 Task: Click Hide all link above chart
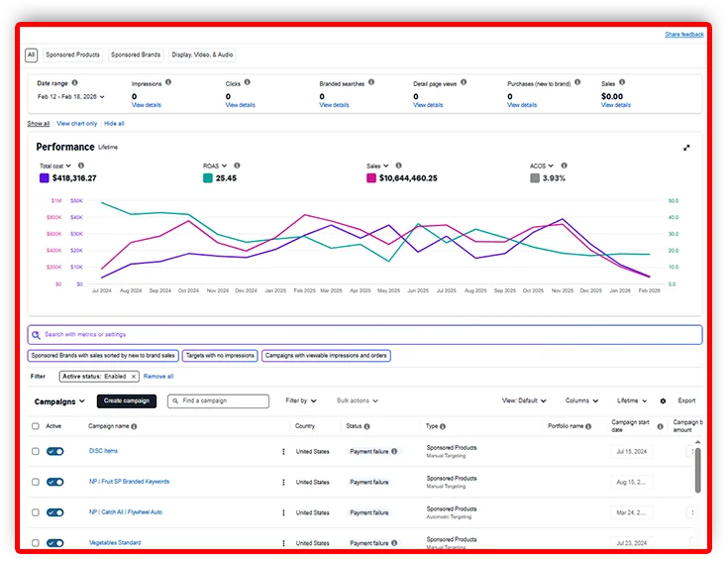pyautogui.click(x=114, y=124)
